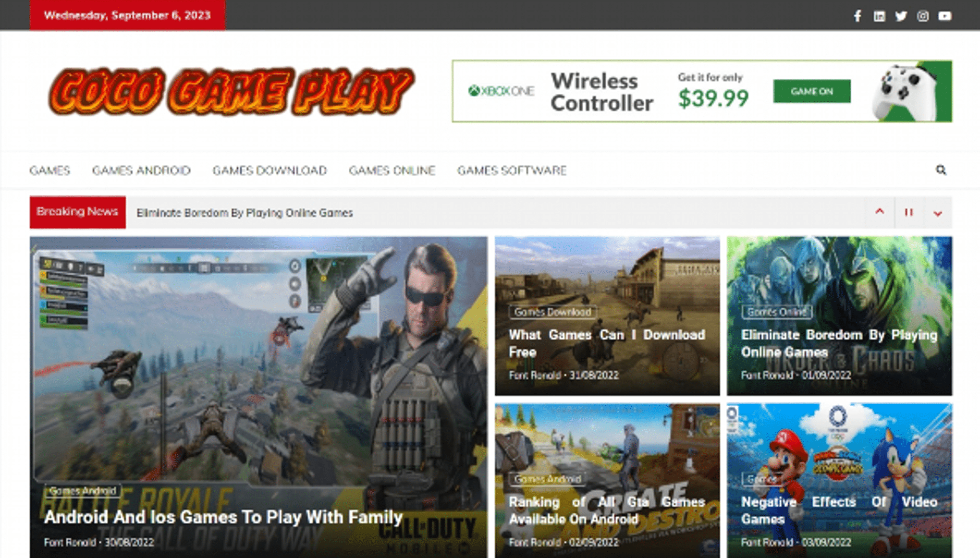Open the Games Download menu item
The height and width of the screenshot is (558, 980).
pyautogui.click(x=270, y=170)
